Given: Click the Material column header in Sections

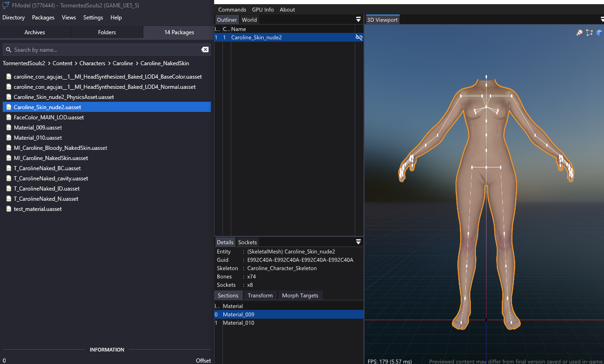Looking at the screenshot, I should click(x=233, y=306).
